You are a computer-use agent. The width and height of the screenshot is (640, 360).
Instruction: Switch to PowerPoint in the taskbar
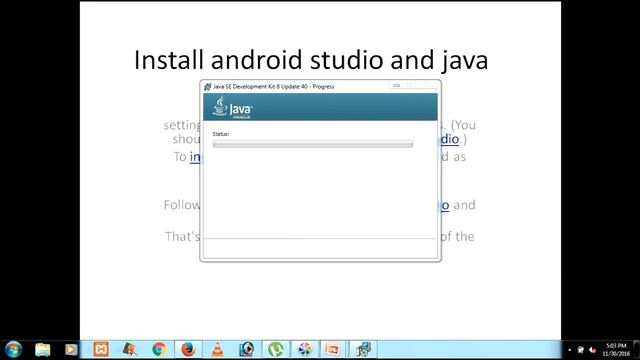pos(333,349)
